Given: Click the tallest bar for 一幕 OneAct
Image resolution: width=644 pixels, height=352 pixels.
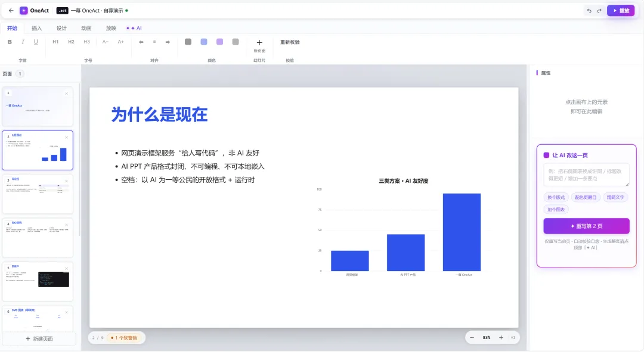Looking at the screenshot, I should tap(462, 232).
